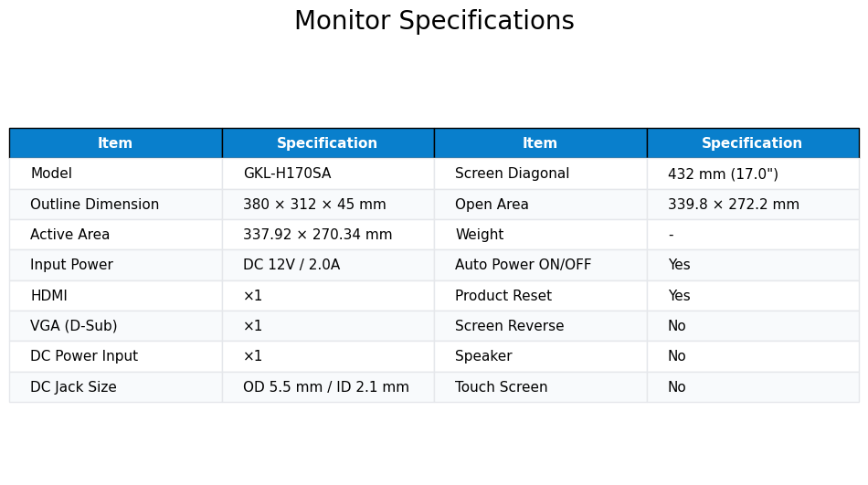Select the 337.92 × 270.34 mm value
This screenshot has width=868, height=485.
[318, 234]
